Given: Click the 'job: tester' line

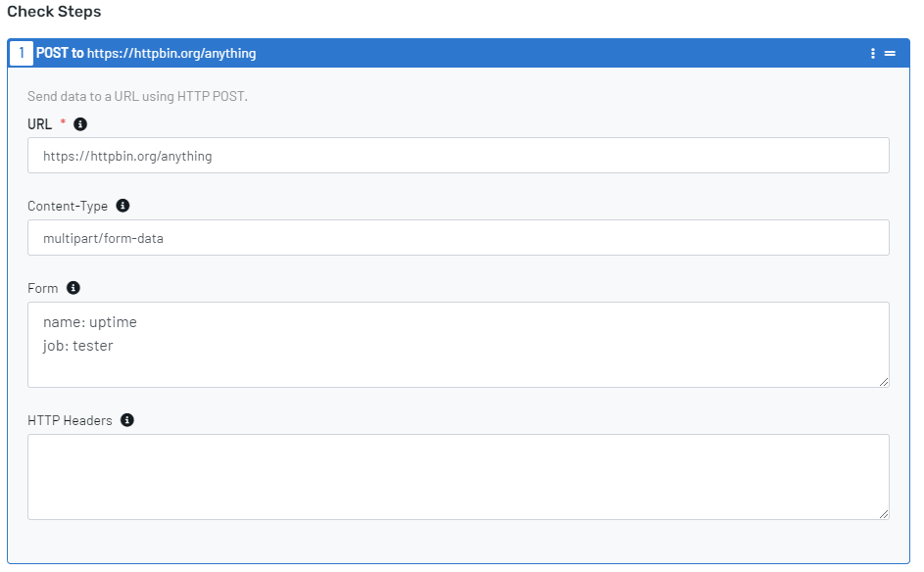Looking at the screenshot, I should pos(77,346).
